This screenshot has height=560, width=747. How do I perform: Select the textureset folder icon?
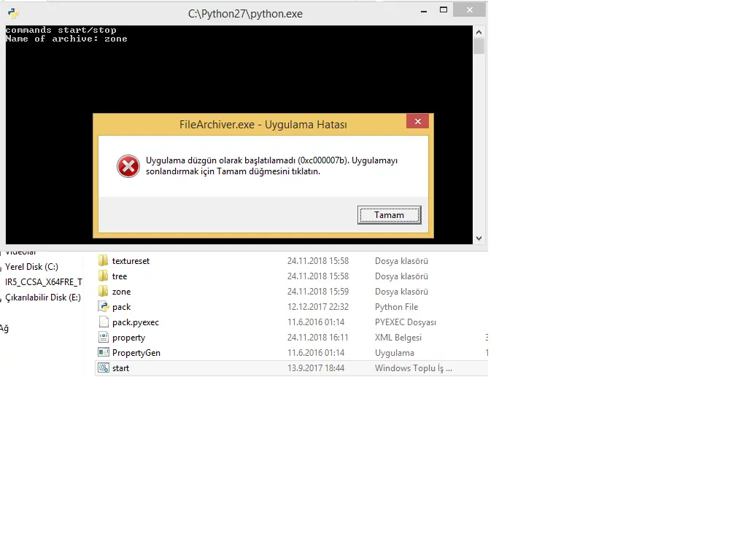coord(104,261)
